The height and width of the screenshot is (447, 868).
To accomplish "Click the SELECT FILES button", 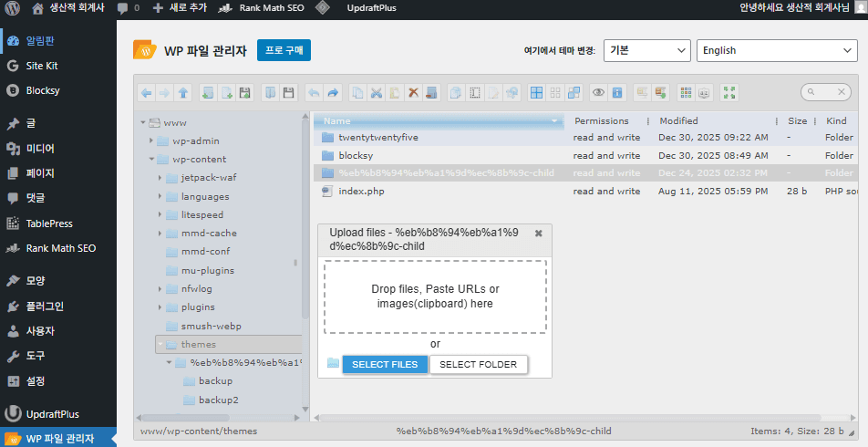I will (385, 365).
